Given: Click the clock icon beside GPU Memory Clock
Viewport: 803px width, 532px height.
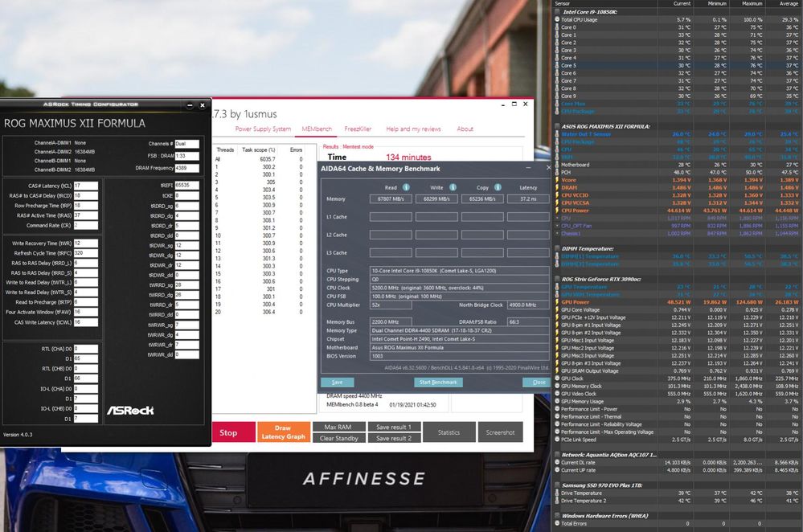Looking at the screenshot, I should 557,386.
